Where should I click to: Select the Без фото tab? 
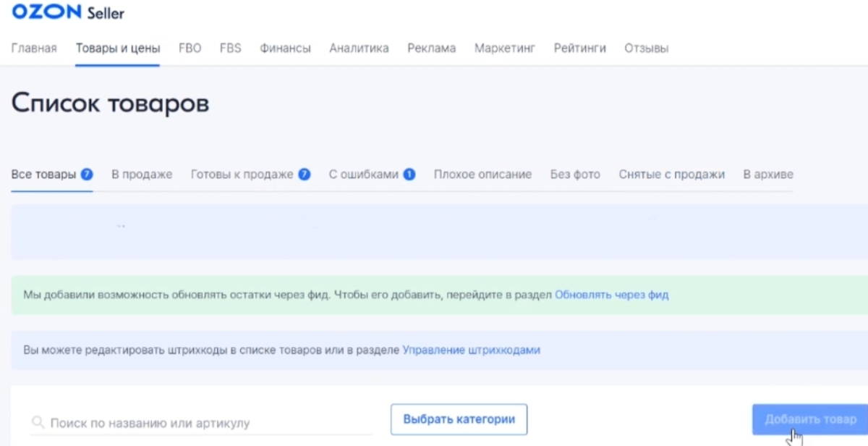pos(575,174)
